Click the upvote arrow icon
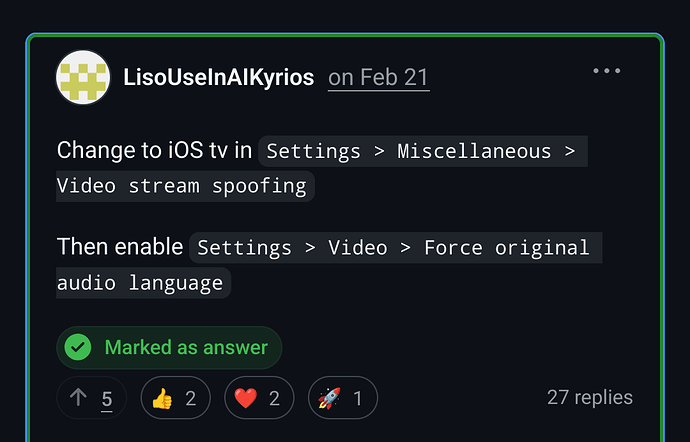690x442 pixels. point(79,398)
